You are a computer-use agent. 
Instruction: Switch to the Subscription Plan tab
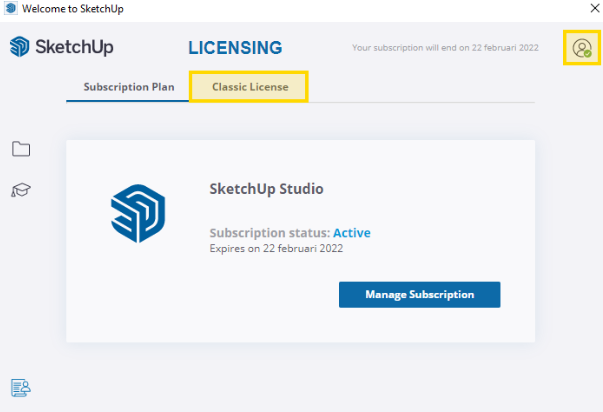click(x=129, y=87)
